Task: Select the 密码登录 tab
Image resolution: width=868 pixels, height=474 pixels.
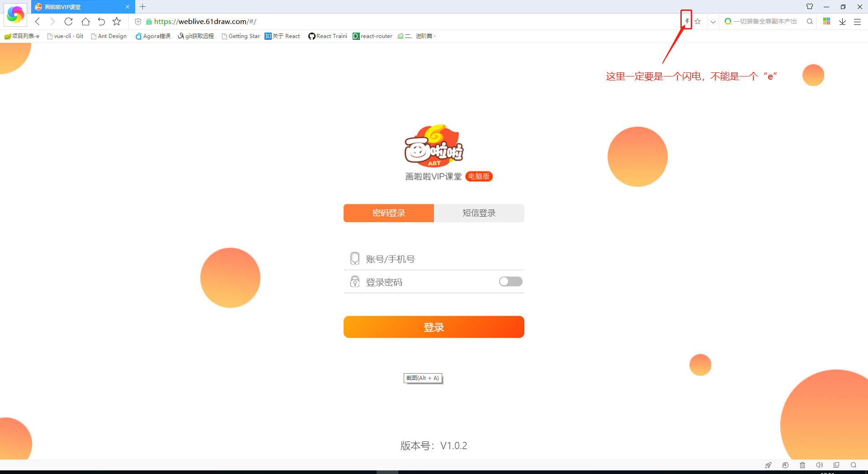Action: tap(388, 213)
